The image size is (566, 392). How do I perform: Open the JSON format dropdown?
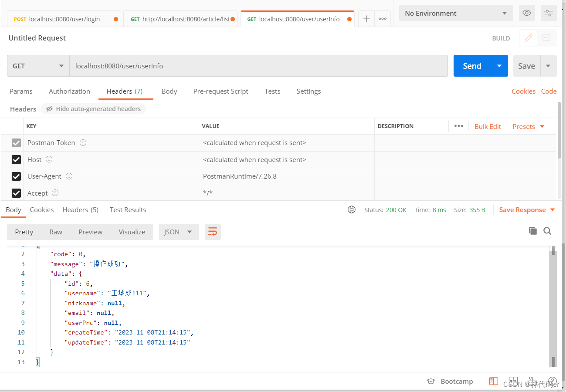point(179,232)
